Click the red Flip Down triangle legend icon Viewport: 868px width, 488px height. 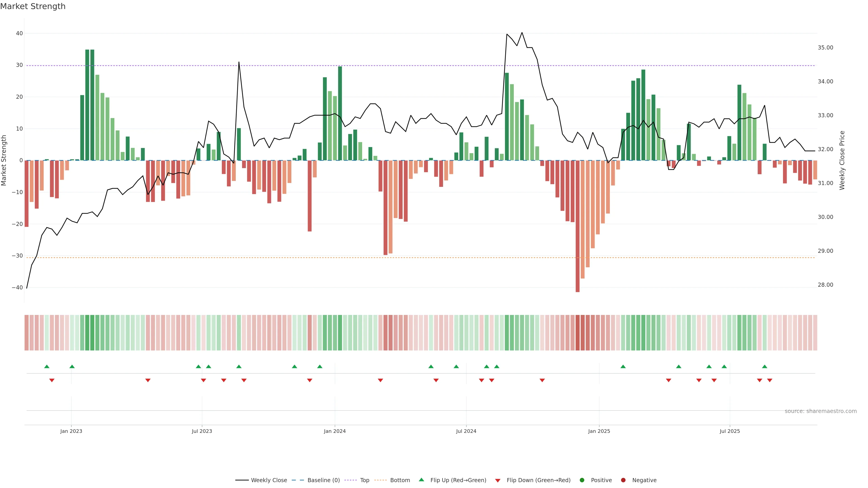(498, 480)
